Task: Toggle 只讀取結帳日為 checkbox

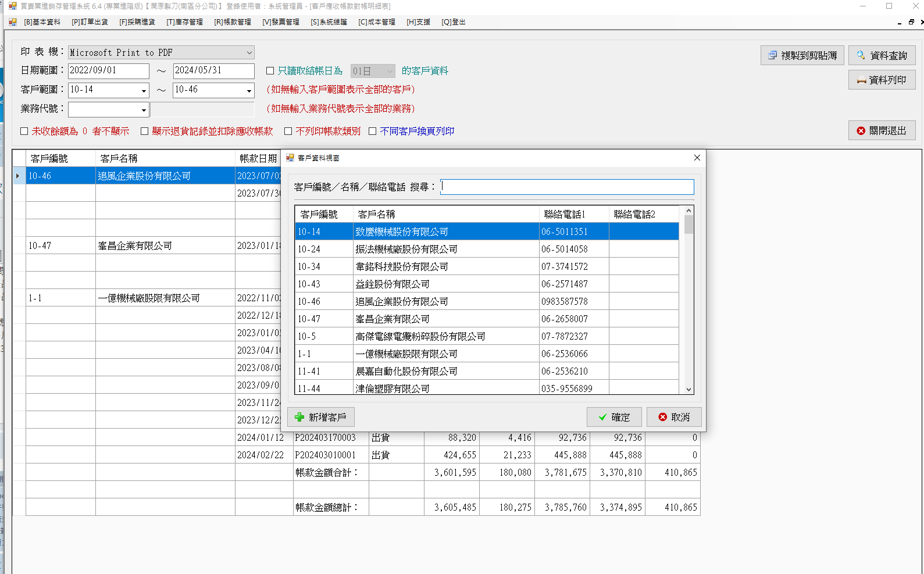Action: [x=270, y=71]
